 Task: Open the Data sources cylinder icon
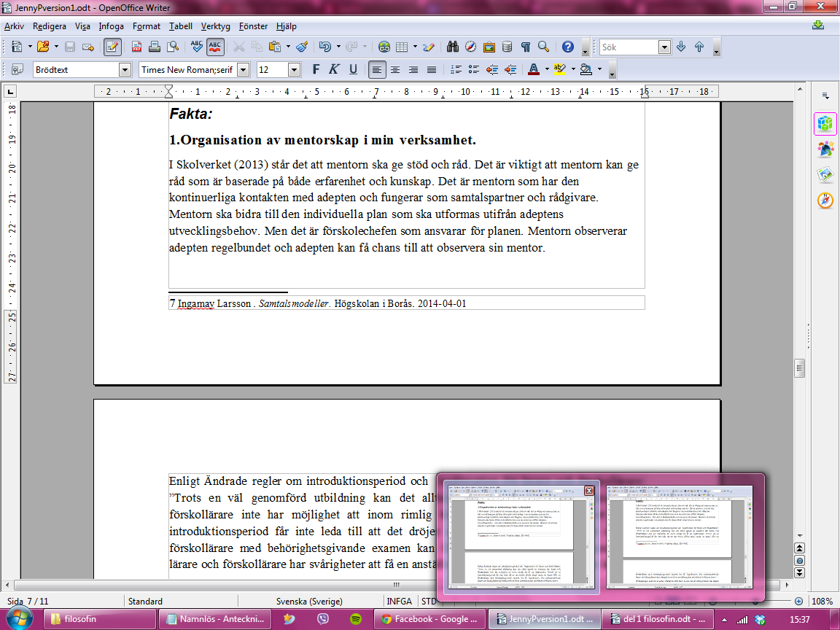coord(507,47)
